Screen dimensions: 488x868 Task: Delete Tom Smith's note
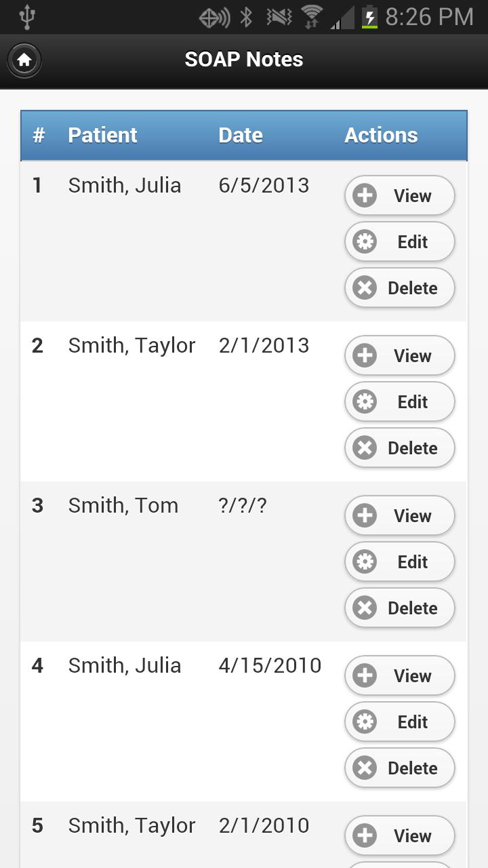(399, 608)
